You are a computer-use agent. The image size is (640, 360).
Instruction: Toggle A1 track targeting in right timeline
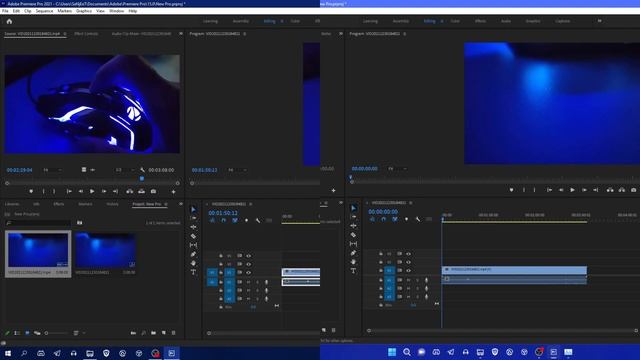389,280
